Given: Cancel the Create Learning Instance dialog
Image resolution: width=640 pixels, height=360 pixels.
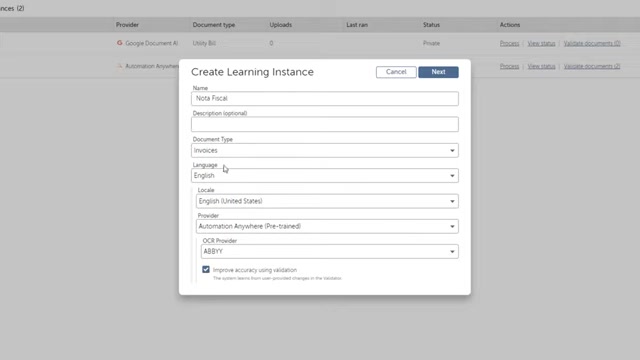Looking at the screenshot, I should coord(396,72).
